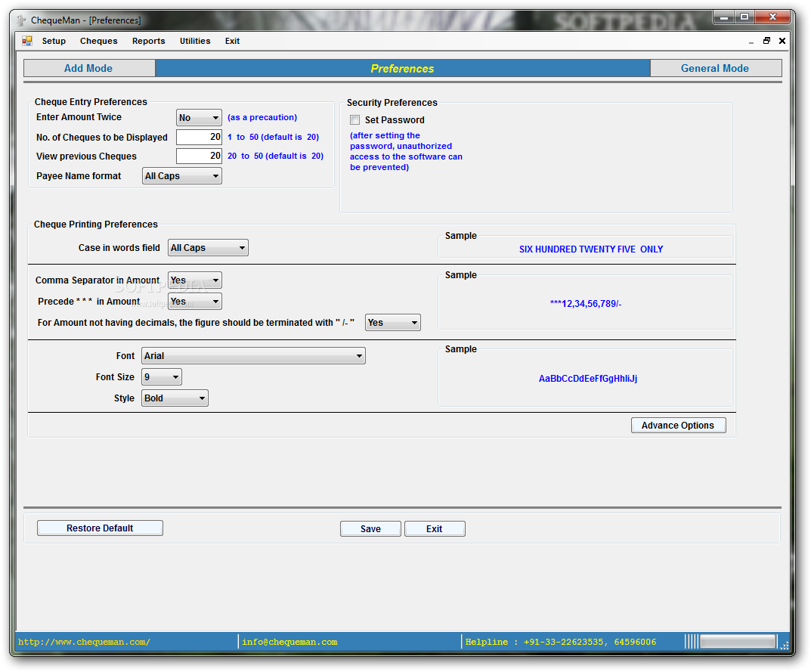The width and height of the screenshot is (811, 672).
Task: Open the Setup menu
Action: 54,41
